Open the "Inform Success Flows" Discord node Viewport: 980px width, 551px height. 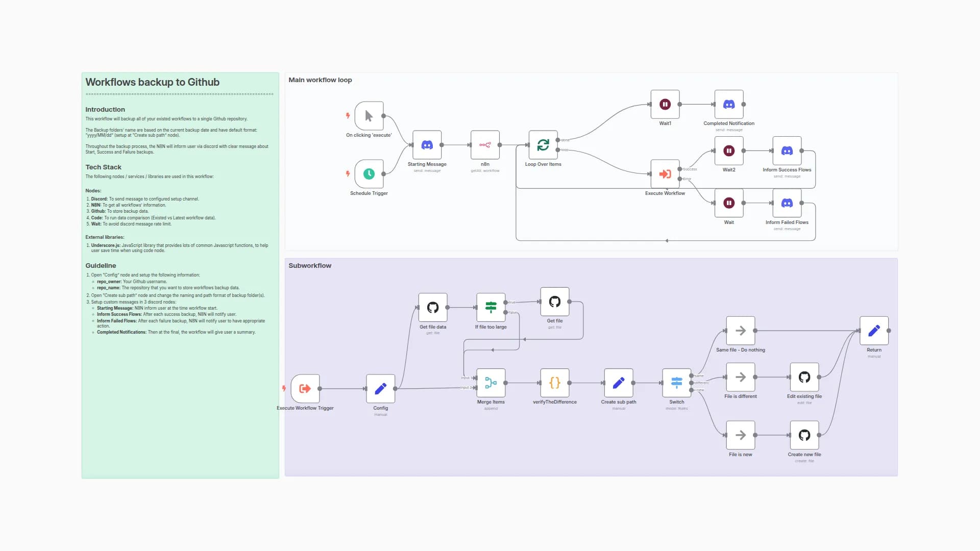(787, 152)
